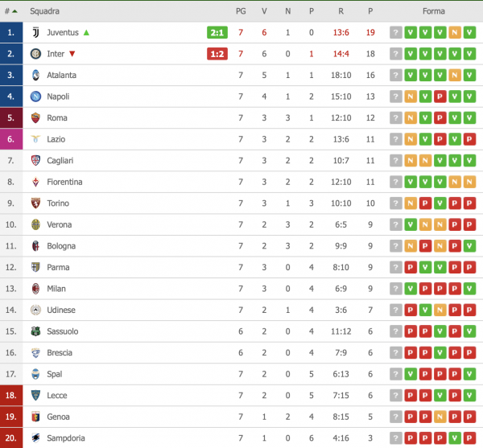The image size is (483, 448).
Task: Click the Sampdoria club crest icon
Action: click(x=35, y=438)
